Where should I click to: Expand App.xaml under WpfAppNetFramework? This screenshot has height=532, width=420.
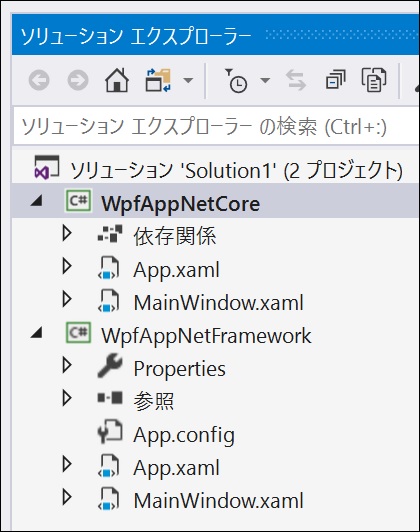67,464
